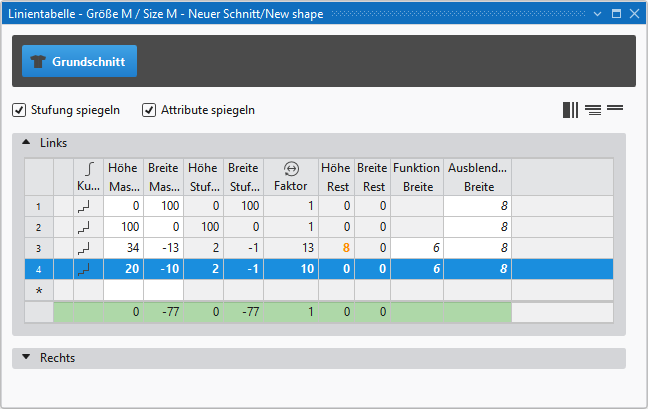Uncheck the Attribute spiegeln checkbox
Viewport: 648px width, 409px height.
coord(149,110)
